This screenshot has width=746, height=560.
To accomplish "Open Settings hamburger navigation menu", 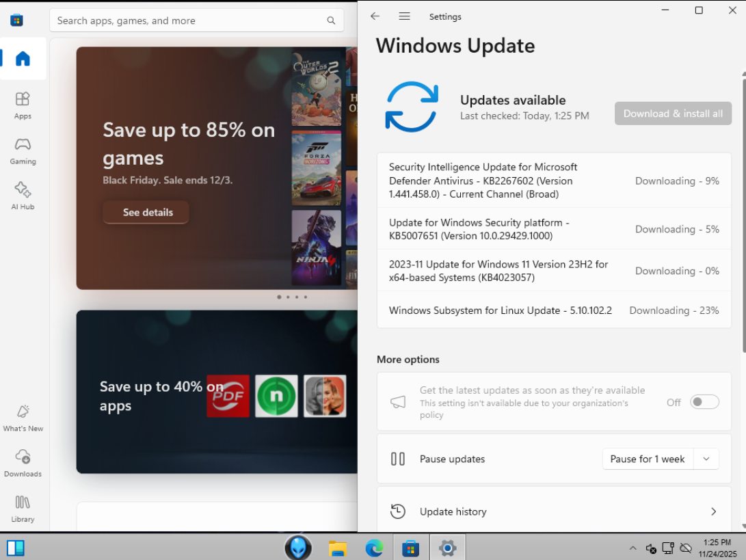I will [404, 16].
